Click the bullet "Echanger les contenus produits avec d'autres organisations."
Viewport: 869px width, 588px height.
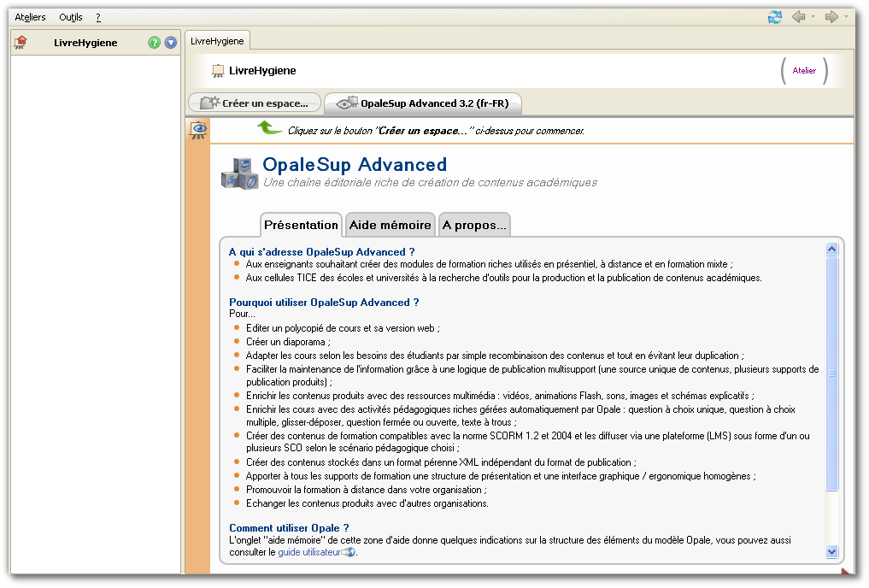[367, 503]
